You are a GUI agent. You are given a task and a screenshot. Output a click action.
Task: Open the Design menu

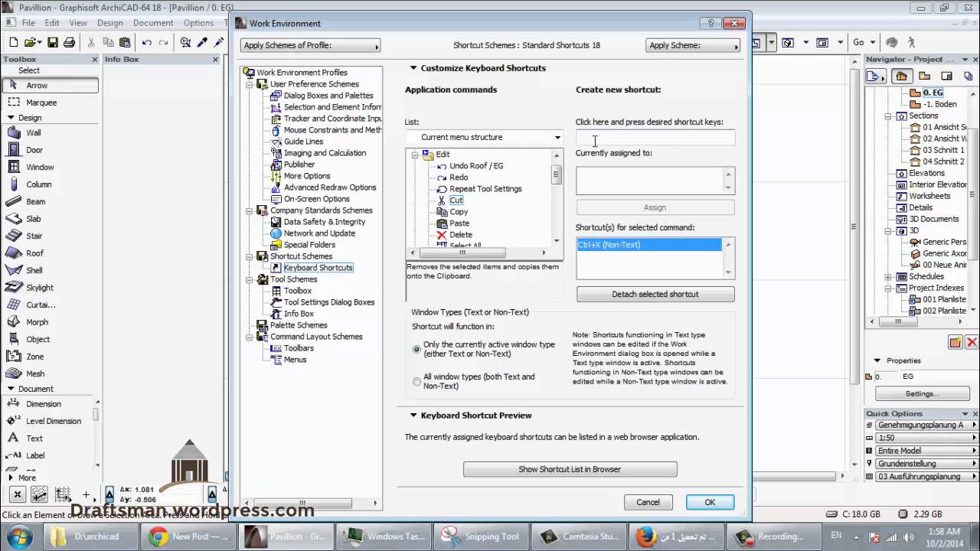pyautogui.click(x=109, y=23)
